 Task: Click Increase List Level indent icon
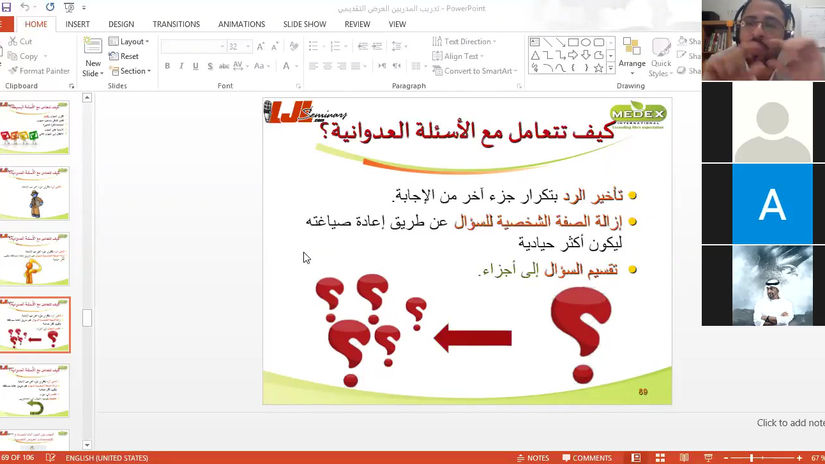tap(377, 47)
